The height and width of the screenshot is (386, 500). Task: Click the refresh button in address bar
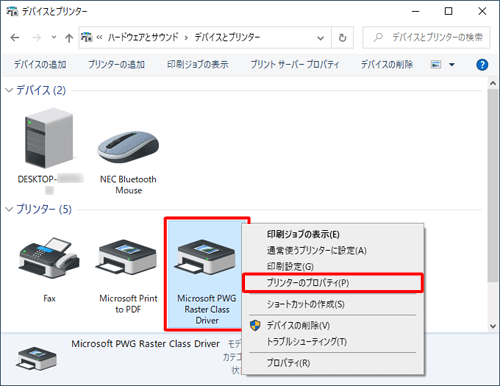[342, 38]
